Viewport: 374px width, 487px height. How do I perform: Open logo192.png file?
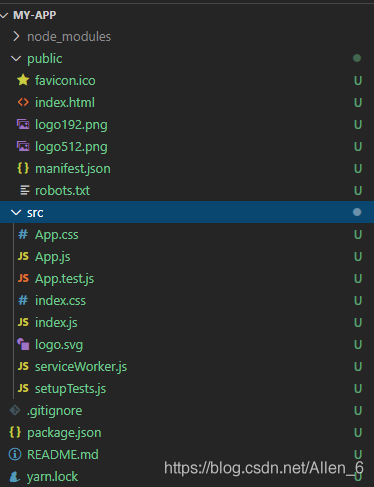click(71, 125)
